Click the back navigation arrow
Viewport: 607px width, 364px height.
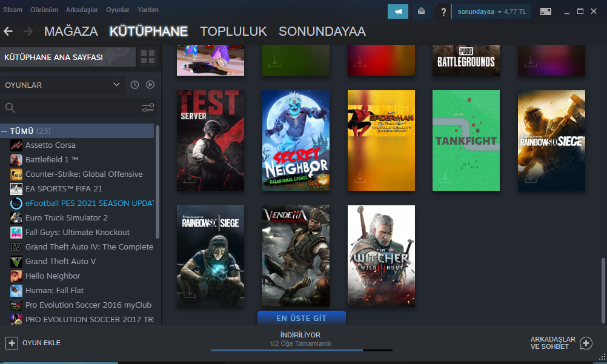8,31
